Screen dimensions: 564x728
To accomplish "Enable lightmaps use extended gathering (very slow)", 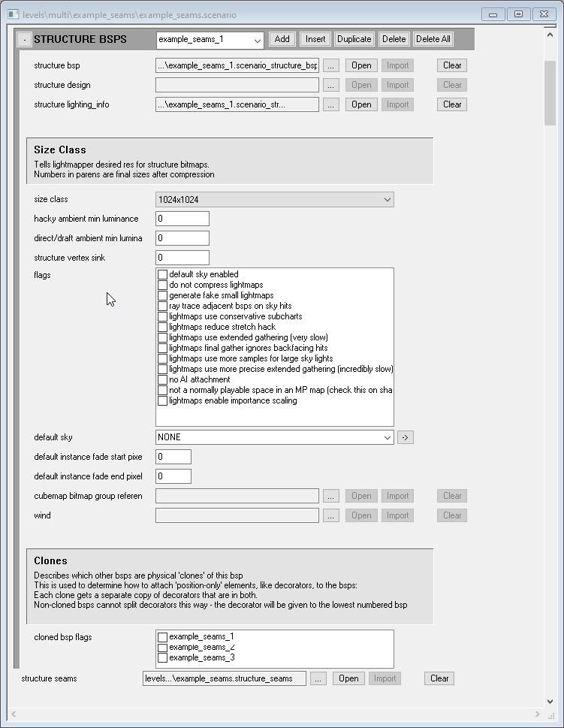I will tap(162, 337).
